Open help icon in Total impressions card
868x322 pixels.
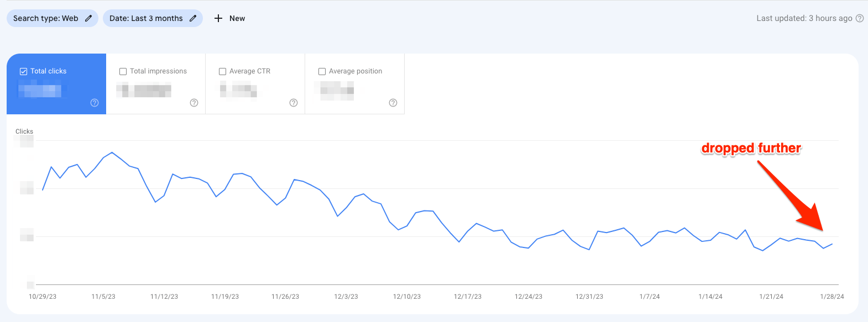pyautogui.click(x=194, y=103)
